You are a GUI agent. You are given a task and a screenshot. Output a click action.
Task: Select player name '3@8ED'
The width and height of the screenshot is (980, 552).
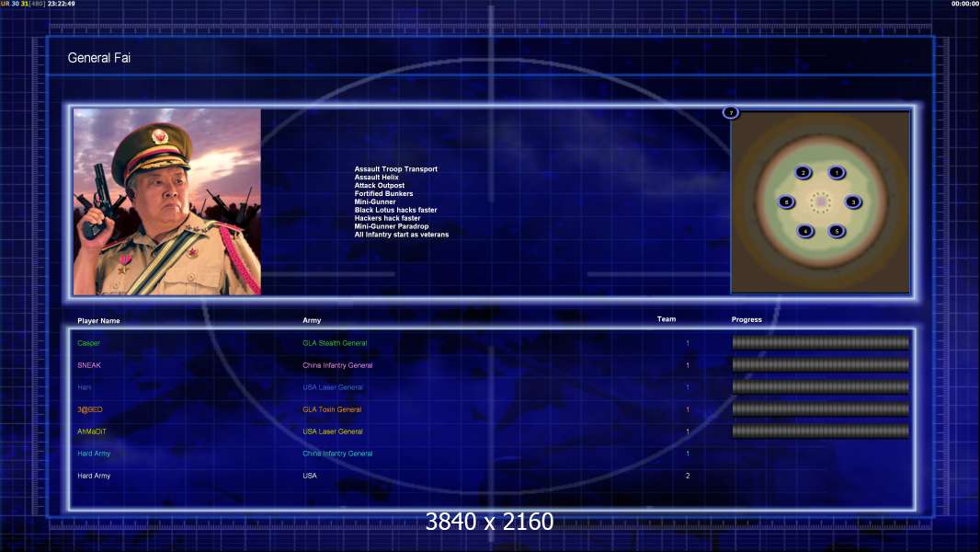pos(90,409)
